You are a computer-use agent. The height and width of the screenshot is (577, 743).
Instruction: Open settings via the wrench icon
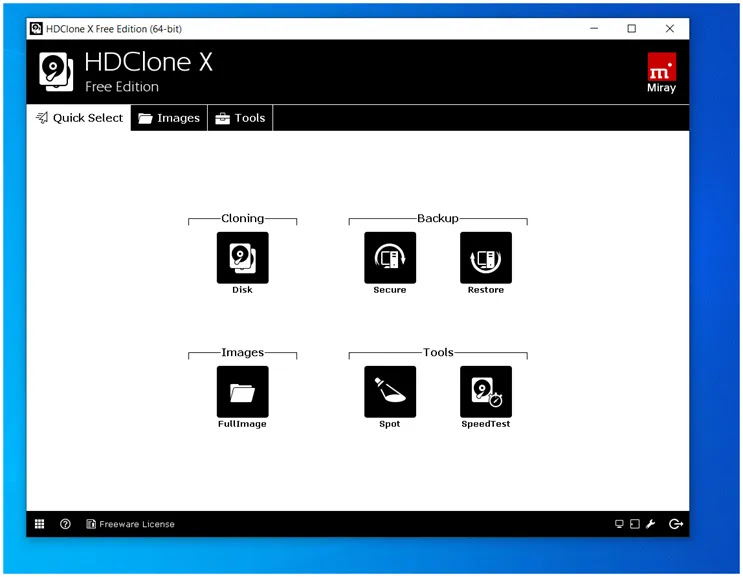[651, 524]
